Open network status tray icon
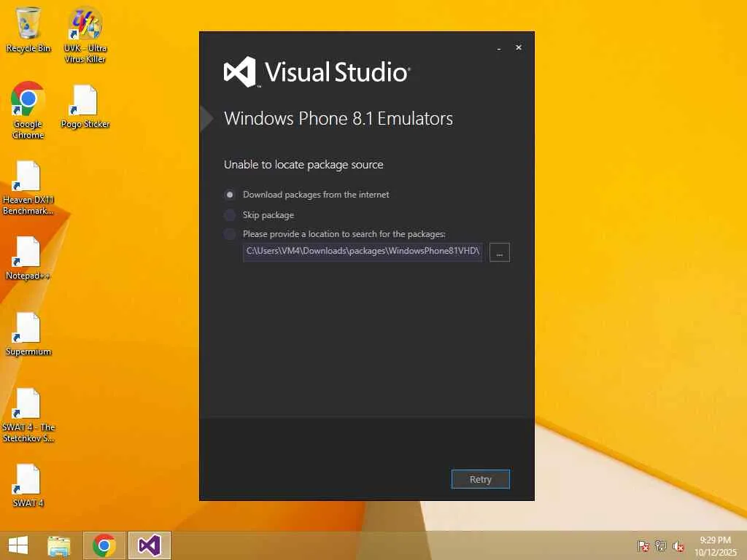Screen dimensions: 747x560 pyautogui.click(x=661, y=545)
